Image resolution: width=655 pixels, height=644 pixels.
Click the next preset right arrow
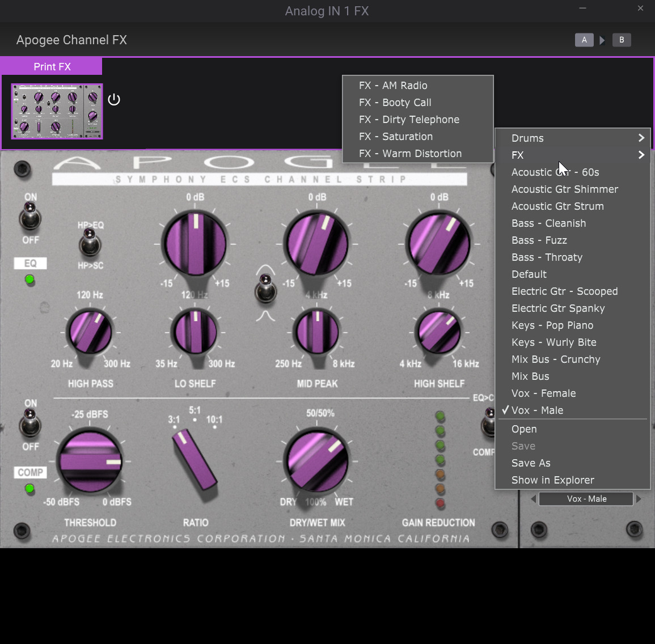[639, 499]
